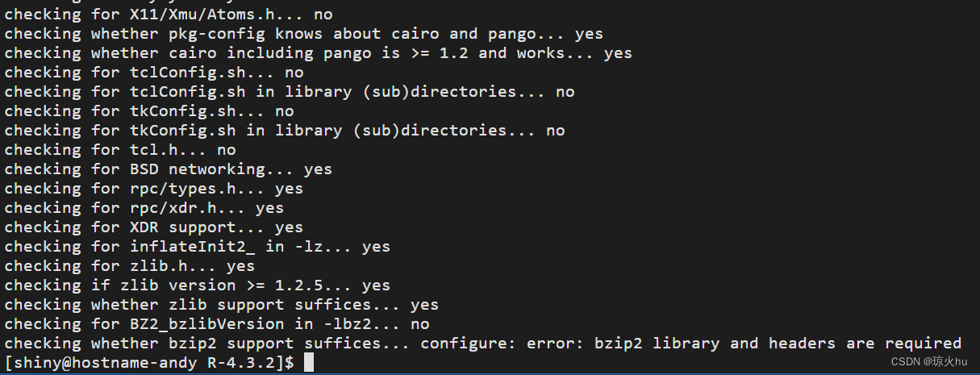Click the "checking for tcl.h" line
This screenshot has height=375, width=980.
coord(119,150)
